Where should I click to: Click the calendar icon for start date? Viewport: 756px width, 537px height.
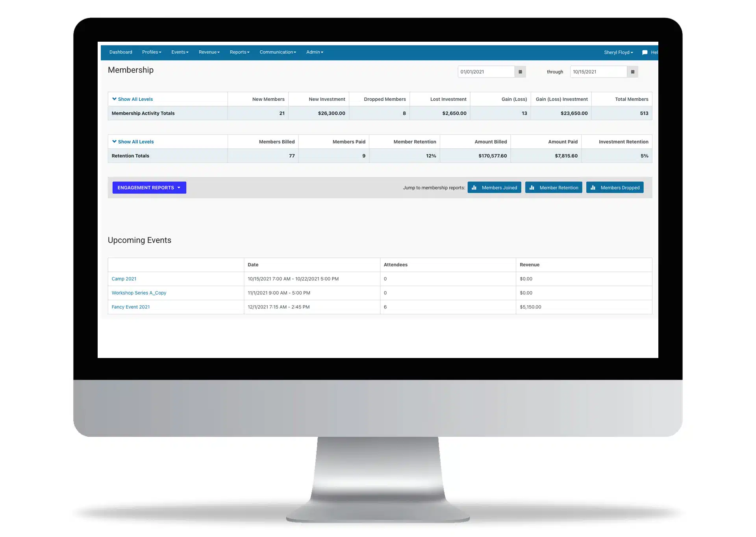coord(521,71)
